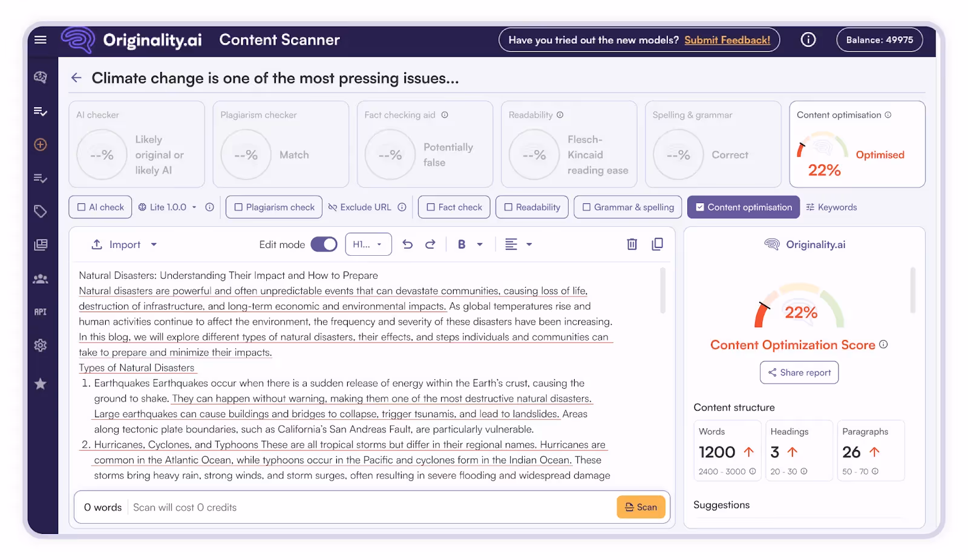Click info icon next to Exclude URL
Viewport: 968px width, 560px height.
point(402,207)
